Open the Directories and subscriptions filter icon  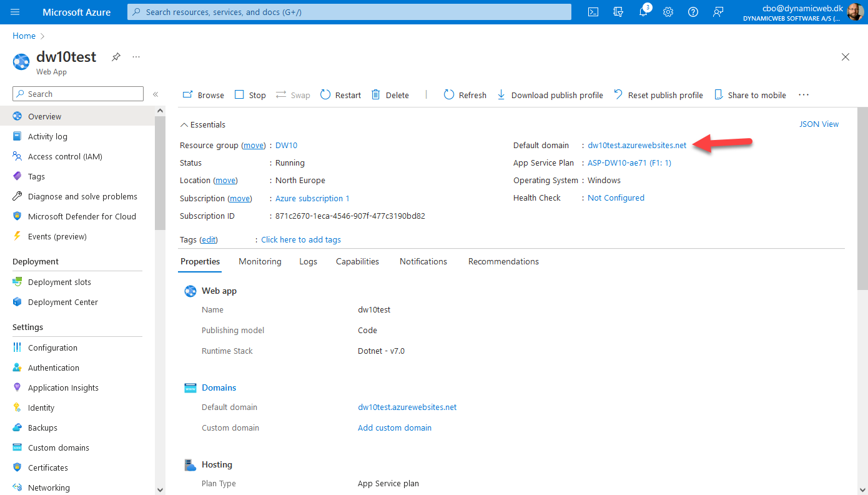[x=618, y=12]
